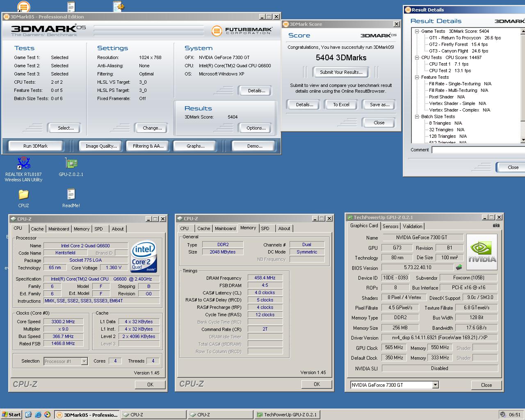Click the Core Speed 3300.2 MHz value

click(63, 322)
